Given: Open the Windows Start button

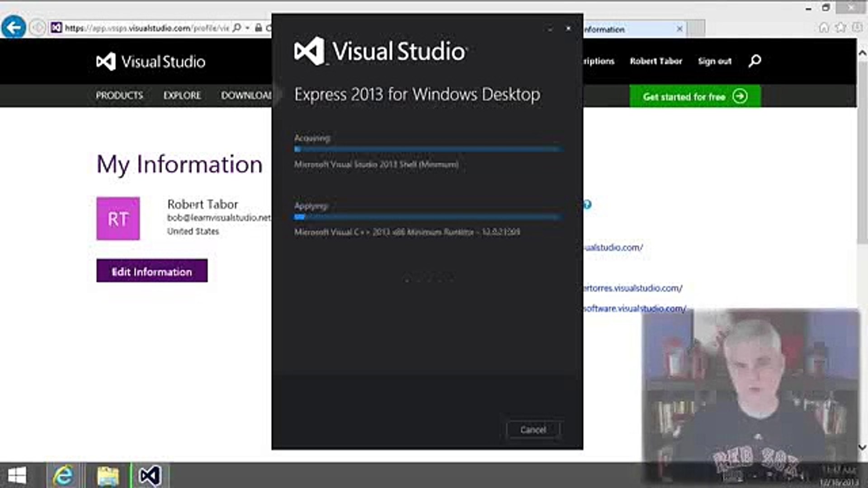Looking at the screenshot, I should point(17,475).
